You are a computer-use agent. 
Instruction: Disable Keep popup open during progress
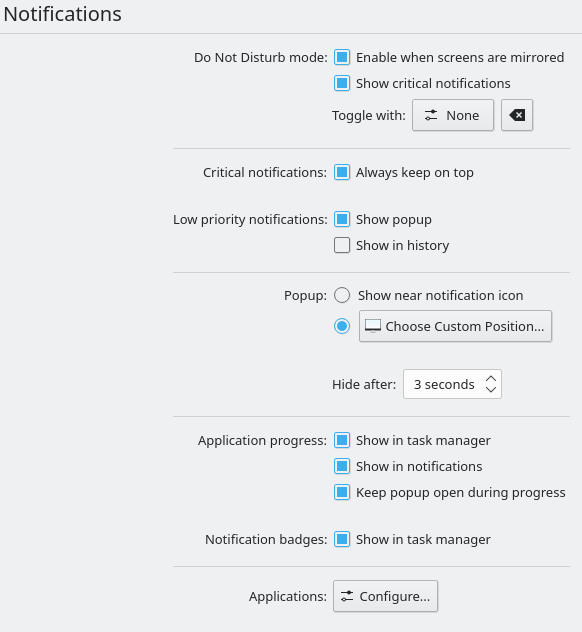pyautogui.click(x=342, y=493)
